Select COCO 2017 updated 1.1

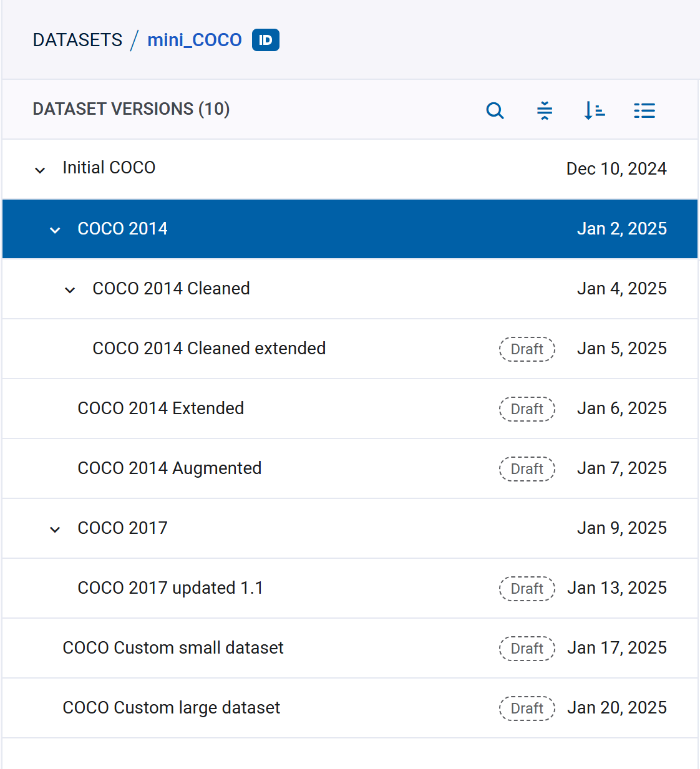[170, 588]
